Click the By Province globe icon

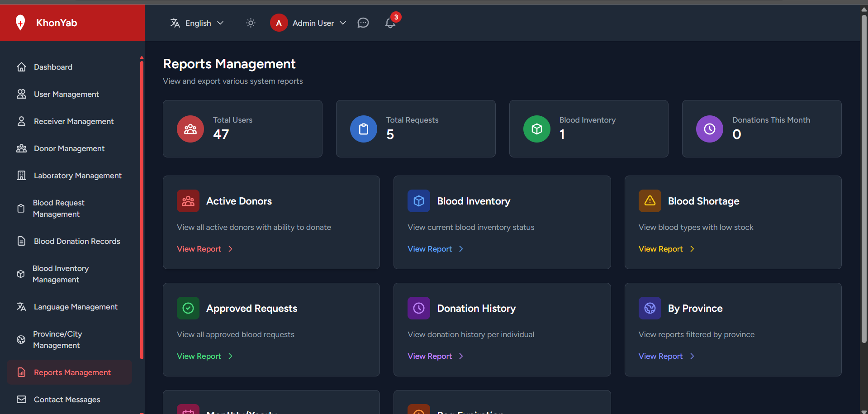(650, 308)
